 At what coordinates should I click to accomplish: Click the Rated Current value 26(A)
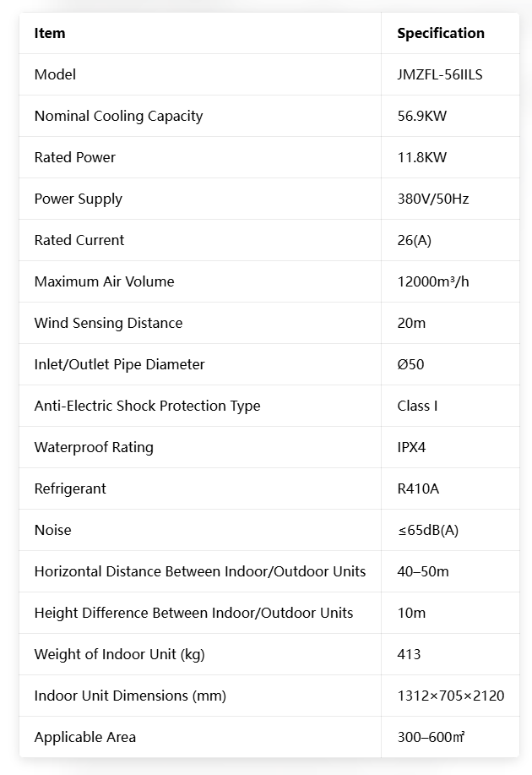[415, 240]
